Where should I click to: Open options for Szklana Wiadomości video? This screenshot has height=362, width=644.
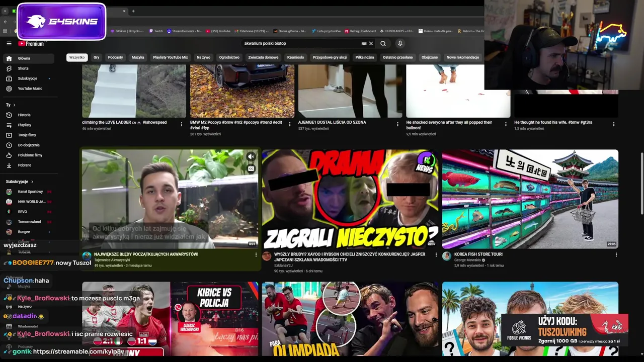point(436,255)
